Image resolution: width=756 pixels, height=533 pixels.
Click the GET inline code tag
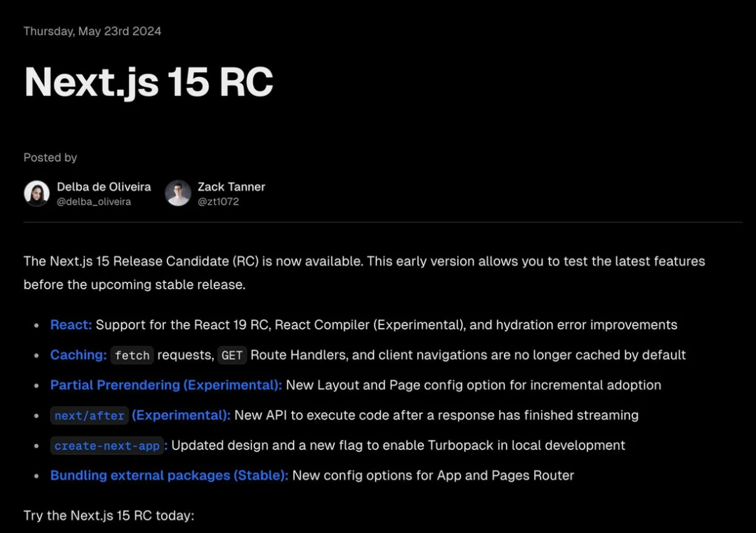click(232, 356)
